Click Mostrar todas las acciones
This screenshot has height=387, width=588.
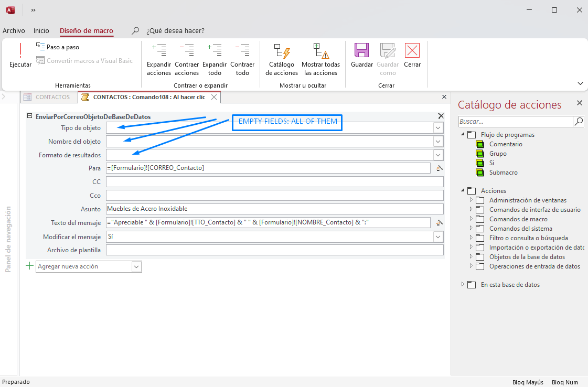coord(320,59)
